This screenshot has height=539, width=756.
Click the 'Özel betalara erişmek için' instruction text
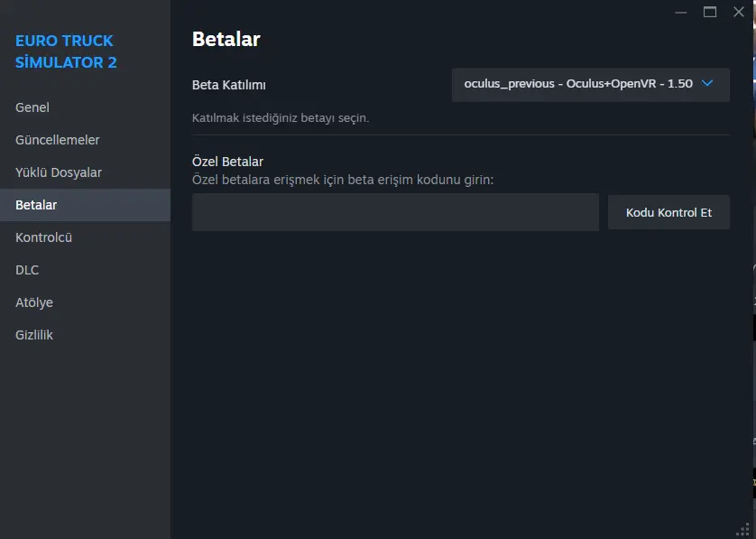click(343, 180)
